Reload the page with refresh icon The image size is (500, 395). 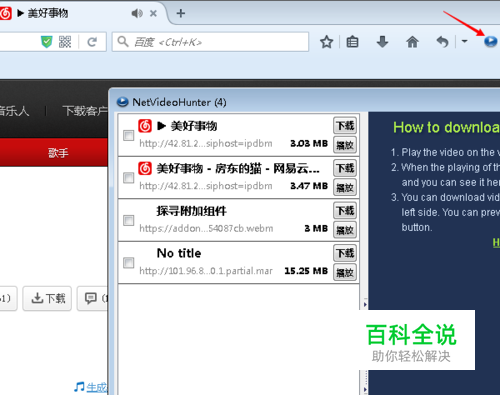tap(92, 42)
